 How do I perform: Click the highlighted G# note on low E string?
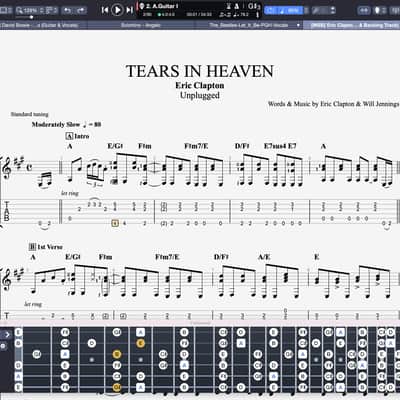tap(116, 387)
